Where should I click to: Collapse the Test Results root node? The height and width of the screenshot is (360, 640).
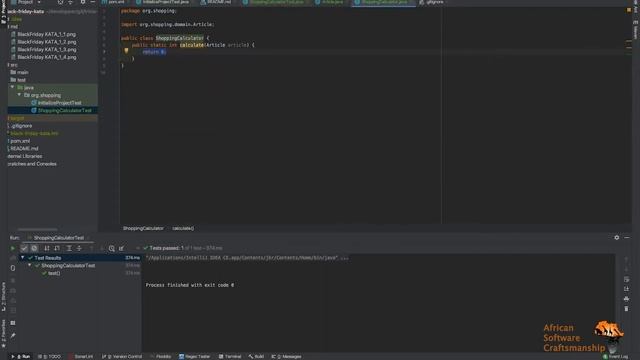(22, 258)
